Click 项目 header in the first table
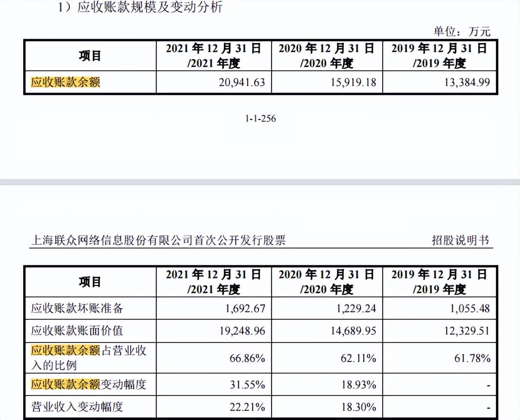The height and width of the screenshot is (420, 520). click(90, 56)
